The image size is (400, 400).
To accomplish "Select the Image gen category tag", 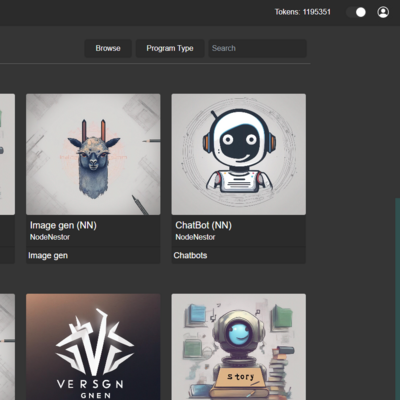I will pos(48,256).
